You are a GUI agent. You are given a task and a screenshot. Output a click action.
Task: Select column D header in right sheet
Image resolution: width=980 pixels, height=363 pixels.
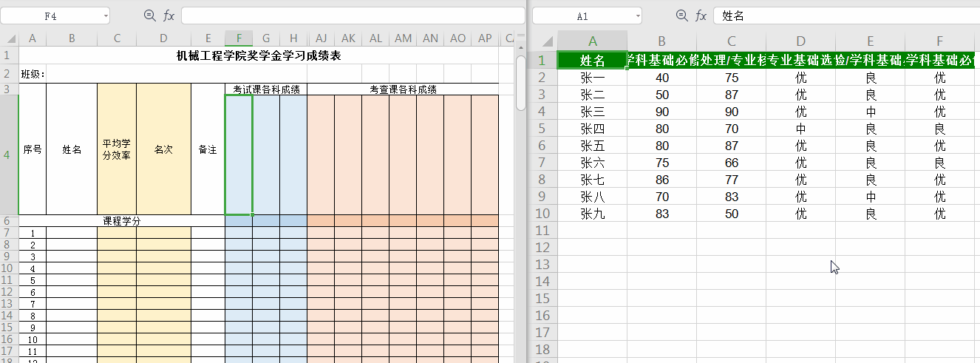click(800, 41)
